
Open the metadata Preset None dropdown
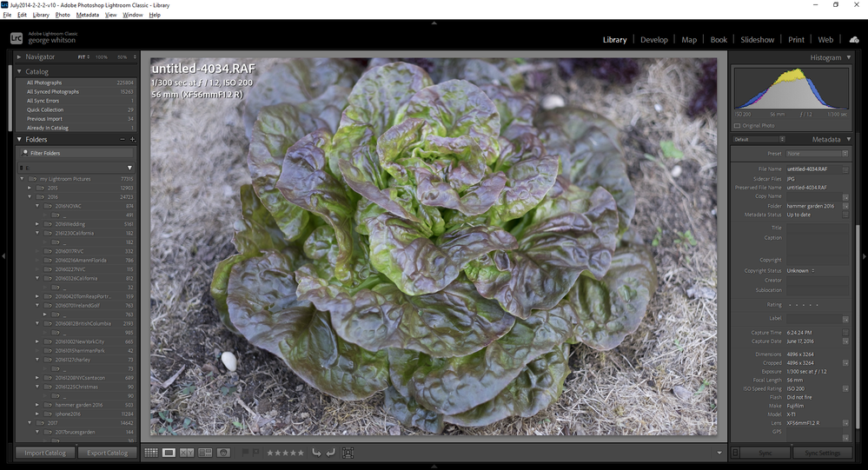click(818, 154)
